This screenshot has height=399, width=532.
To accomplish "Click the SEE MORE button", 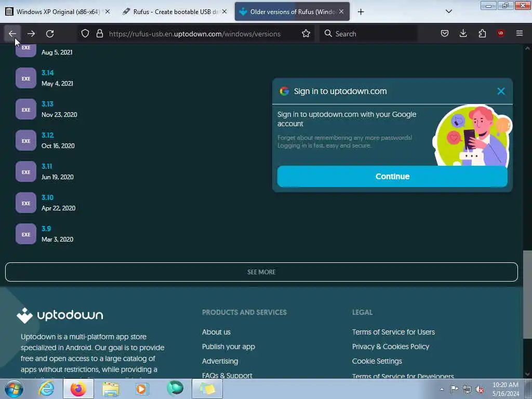I will point(261,272).
